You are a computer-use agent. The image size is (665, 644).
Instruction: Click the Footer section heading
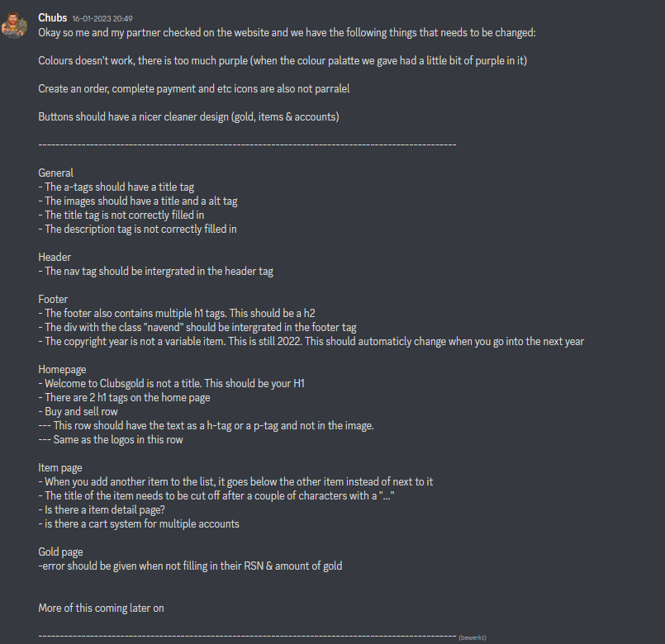[x=53, y=300]
